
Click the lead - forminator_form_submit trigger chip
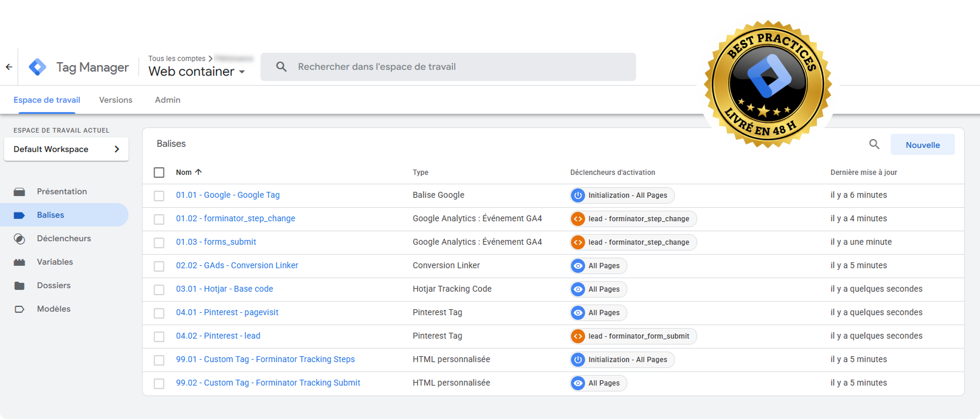coord(633,336)
